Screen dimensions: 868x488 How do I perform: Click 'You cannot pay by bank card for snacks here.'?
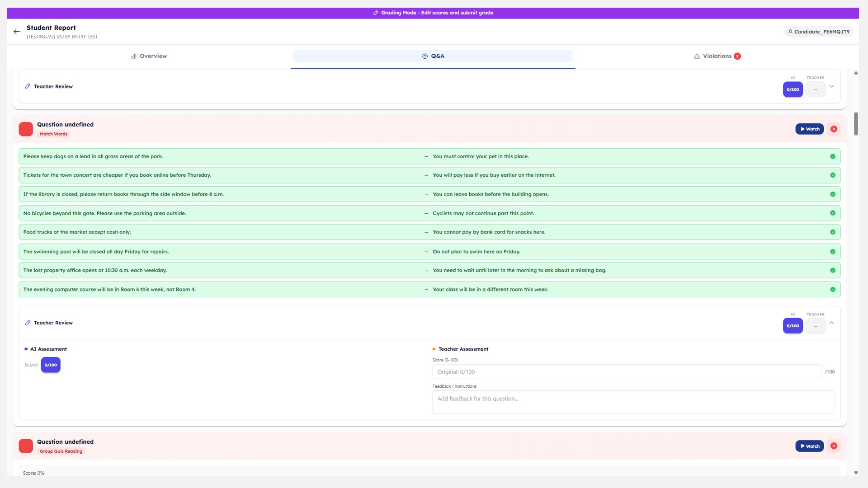489,232
